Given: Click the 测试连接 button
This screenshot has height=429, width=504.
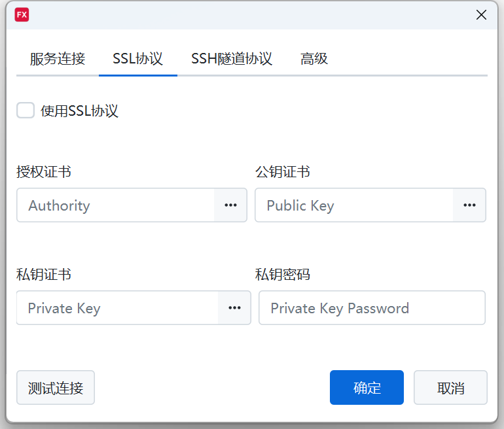Looking at the screenshot, I should pyautogui.click(x=56, y=388).
